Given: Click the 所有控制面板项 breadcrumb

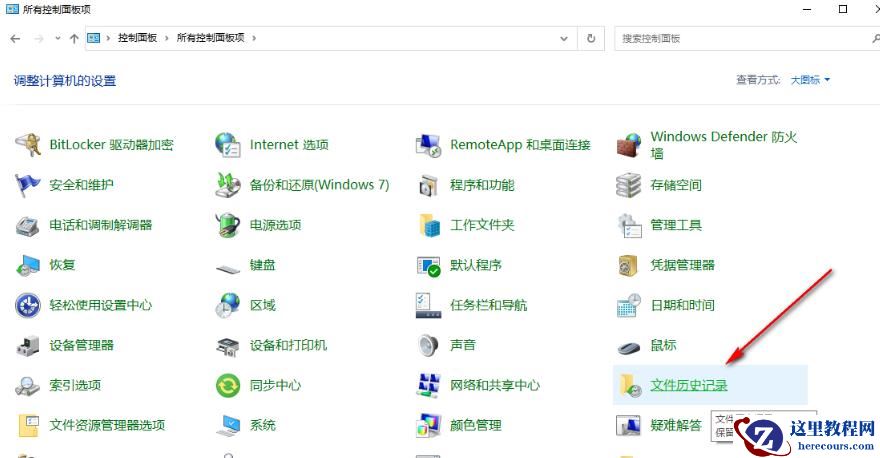Looking at the screenshot, I should pos(210,38).
